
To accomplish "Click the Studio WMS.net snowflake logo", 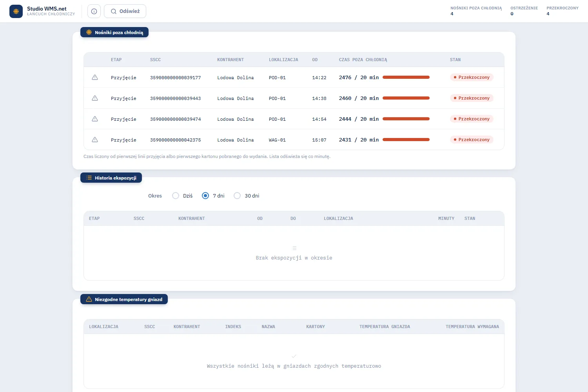I will click(x=16, y=11).
